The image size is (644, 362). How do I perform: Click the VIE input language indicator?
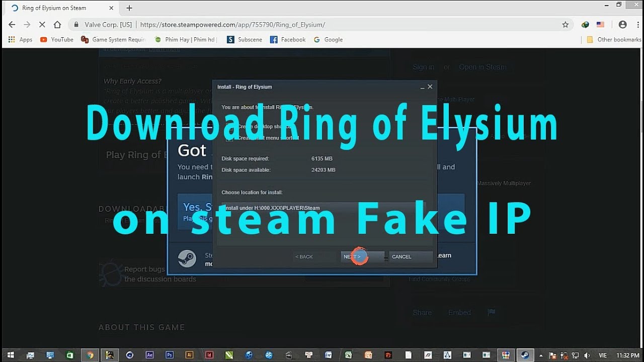coord(603,355)
